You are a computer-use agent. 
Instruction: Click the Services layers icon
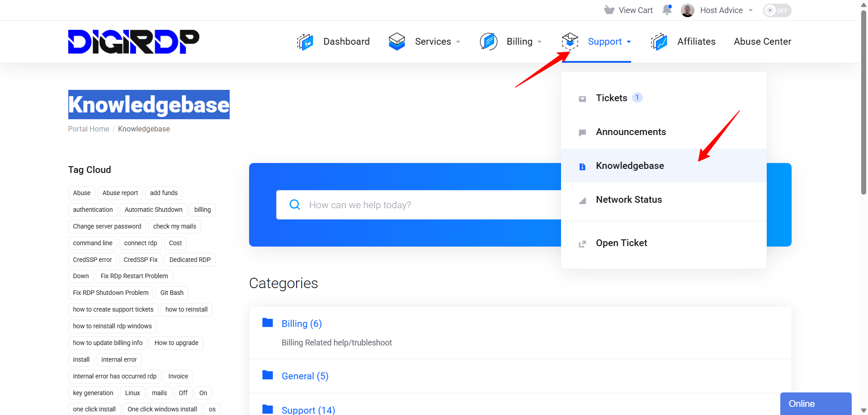(396, 42)
